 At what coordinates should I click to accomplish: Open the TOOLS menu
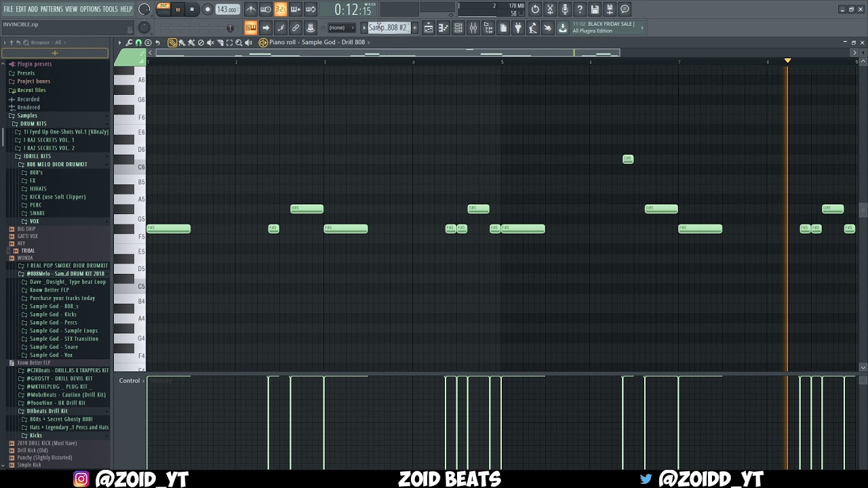(110, 9)
